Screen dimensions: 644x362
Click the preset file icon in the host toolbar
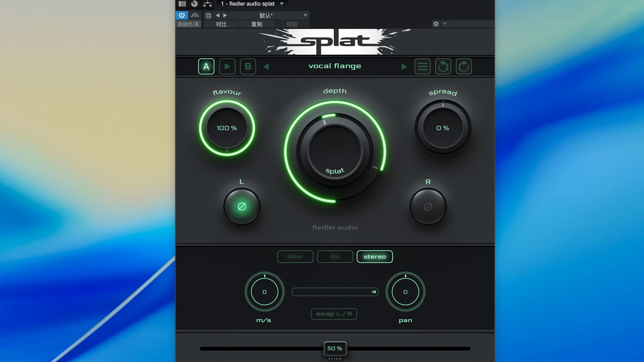208,15
